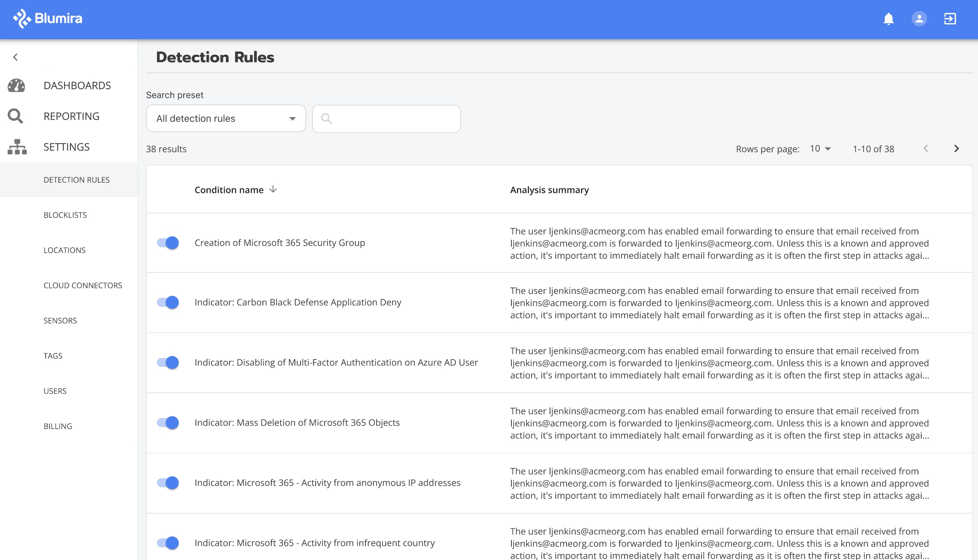Open Blocklists in settings menu
This screenshot has height=560, width=978.
[65, 215]
